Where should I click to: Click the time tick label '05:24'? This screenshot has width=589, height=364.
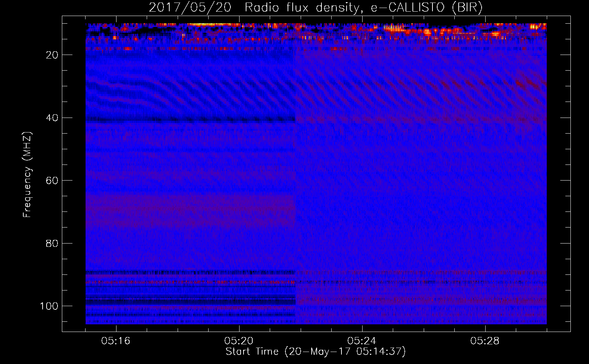coord(362,341)
